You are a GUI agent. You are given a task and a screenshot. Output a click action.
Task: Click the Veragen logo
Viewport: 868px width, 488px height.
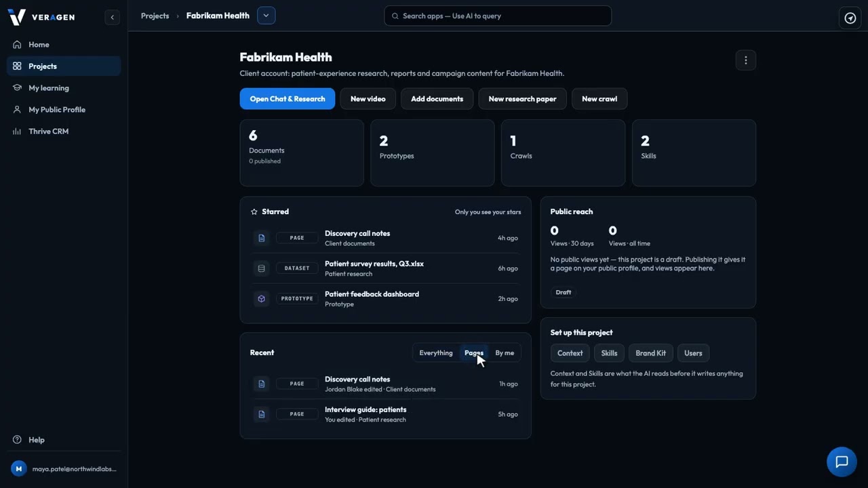click(x=41, y=17)
